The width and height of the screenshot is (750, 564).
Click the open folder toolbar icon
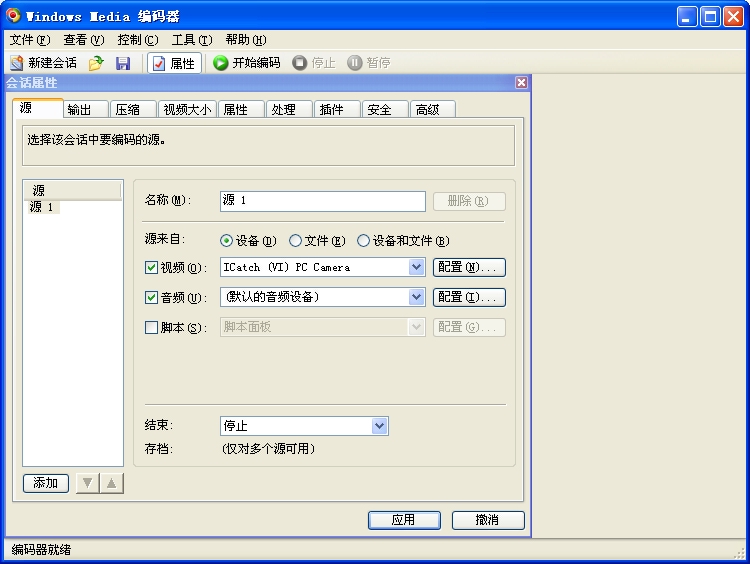(x=96, y=63)
